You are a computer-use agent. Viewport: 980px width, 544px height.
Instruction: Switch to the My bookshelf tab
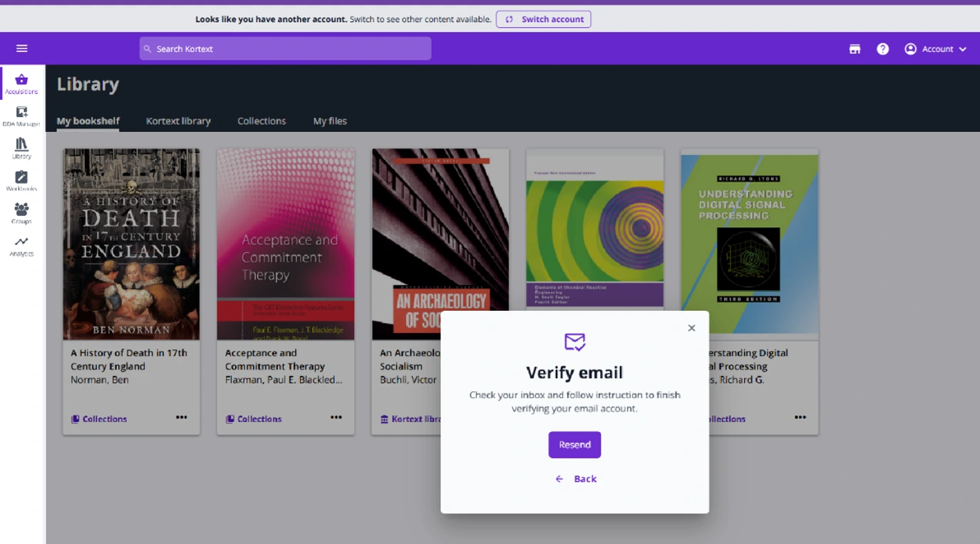88,121
